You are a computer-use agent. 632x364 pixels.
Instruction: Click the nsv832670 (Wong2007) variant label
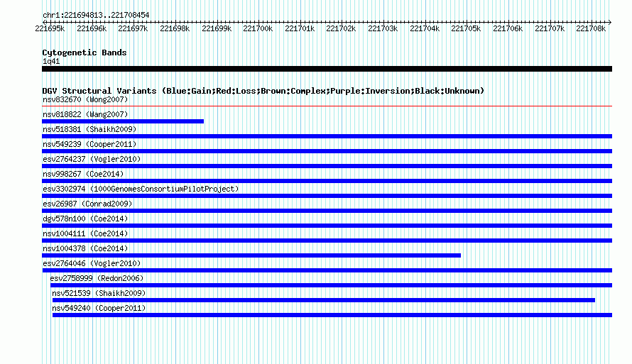[x=85, y=99]
